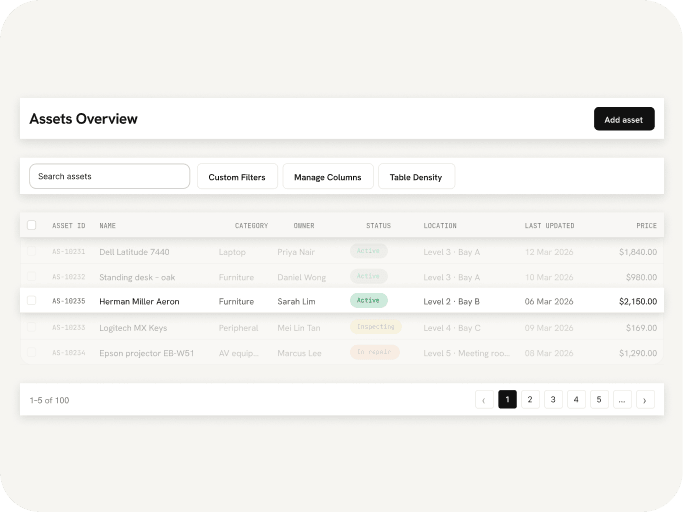The width and height of the screenshot is (683, 512).
Task: Open Table Density options
Action: click(x=416, y=177)
